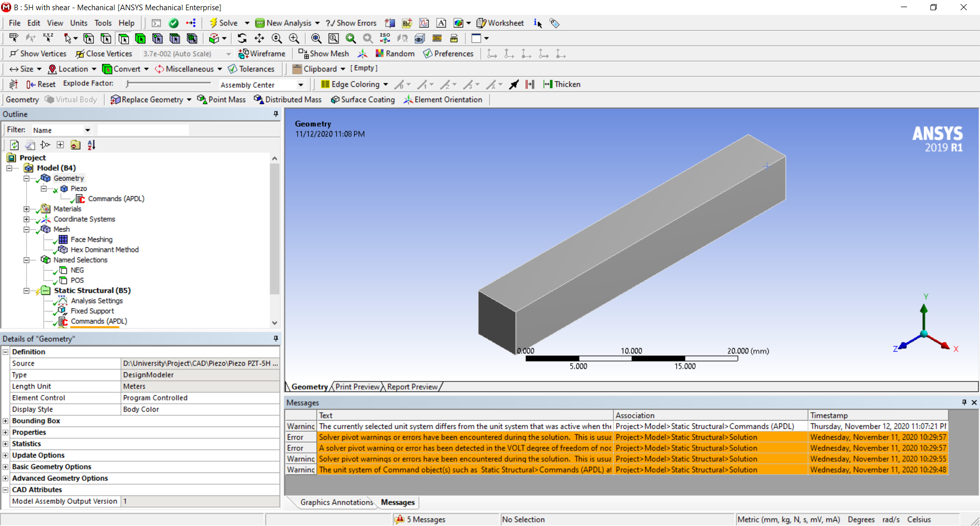Enable the Body selection filter (solid green cube)
Screen dimensions: 980x526
(140, 38)
